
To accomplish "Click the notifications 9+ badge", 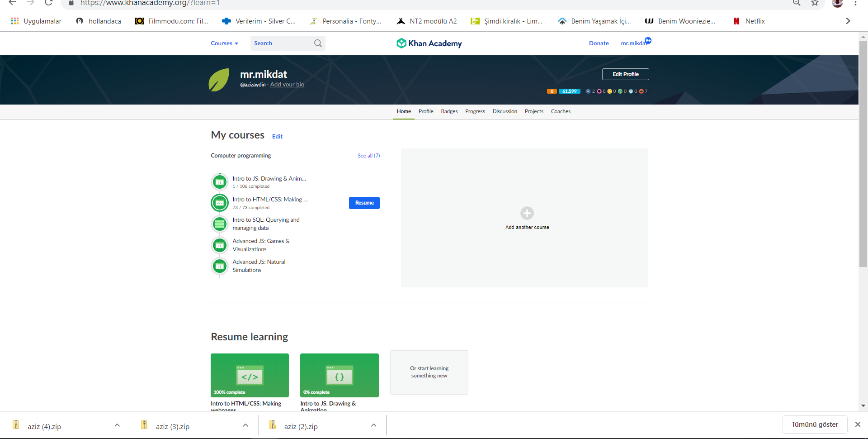I will point(648,40).
